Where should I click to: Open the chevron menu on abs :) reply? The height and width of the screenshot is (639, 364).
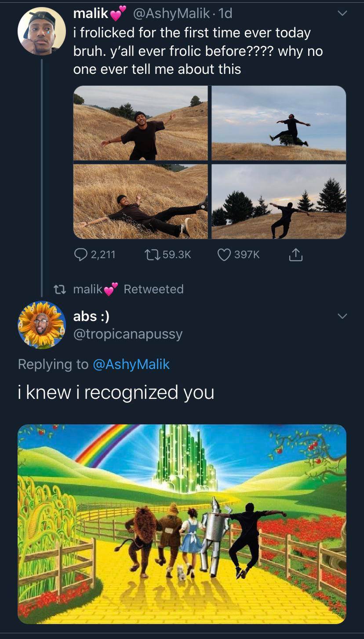click(x=342, y=316)
